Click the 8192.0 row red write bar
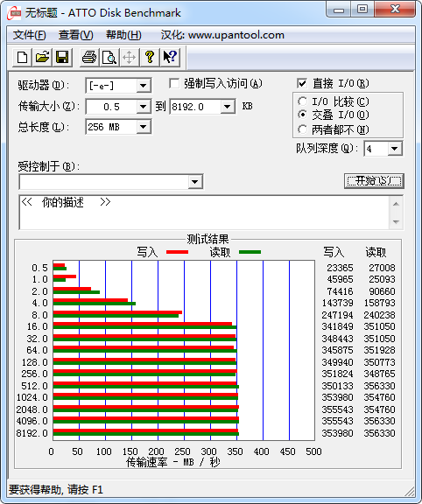 (145, 430)
